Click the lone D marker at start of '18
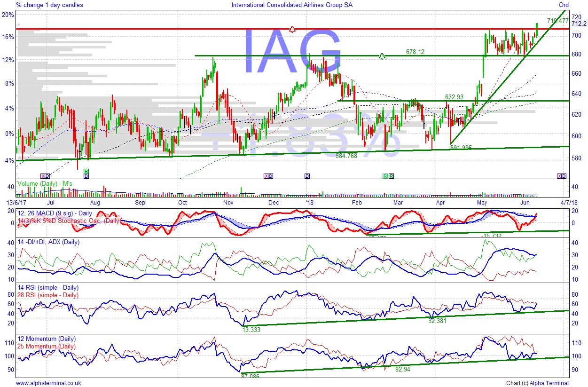 click(307, 176)
